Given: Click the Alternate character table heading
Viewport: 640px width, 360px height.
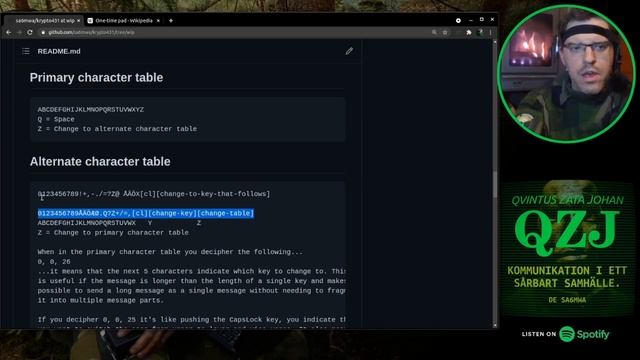Looking at the screenshot, I should tap(100, 162).
